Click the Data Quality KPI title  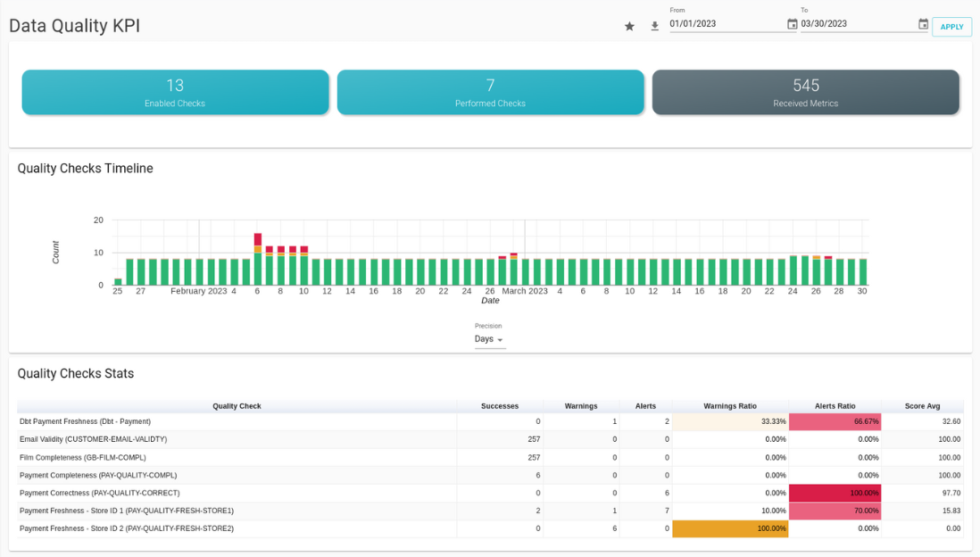(x=74, y=26)
